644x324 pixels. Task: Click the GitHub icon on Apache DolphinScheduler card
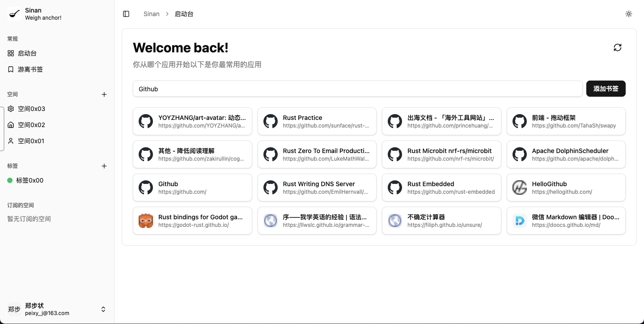(520, 154)
